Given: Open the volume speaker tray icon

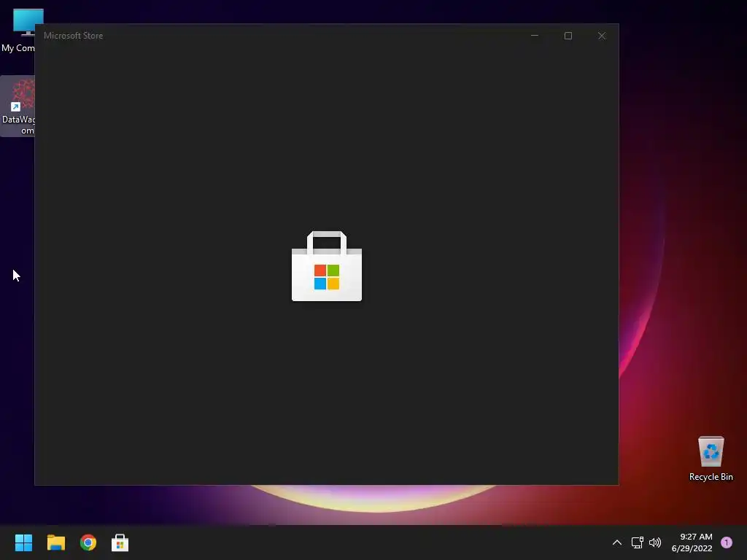Looking at the screenshot, I should pos(655,542).
